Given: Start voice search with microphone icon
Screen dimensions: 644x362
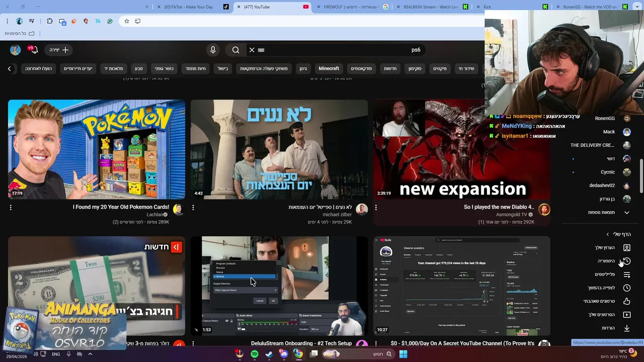Looking at the screenshot, I should (x=213, y=50).
